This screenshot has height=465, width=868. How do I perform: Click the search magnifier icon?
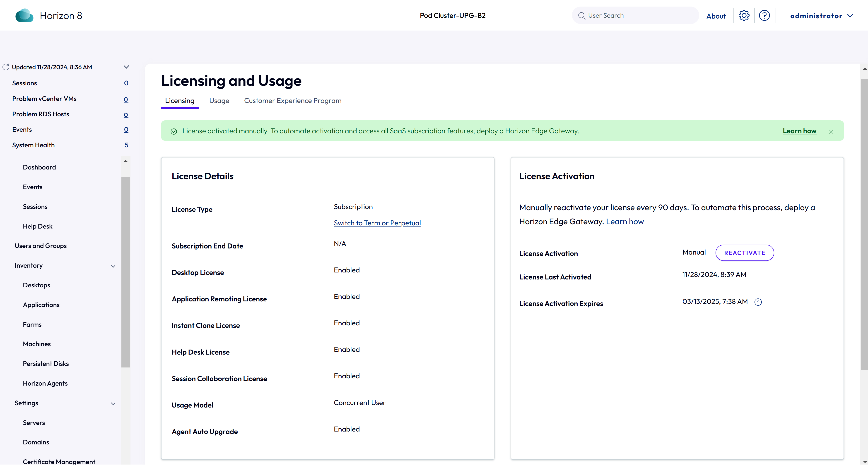tap(582, 15)
